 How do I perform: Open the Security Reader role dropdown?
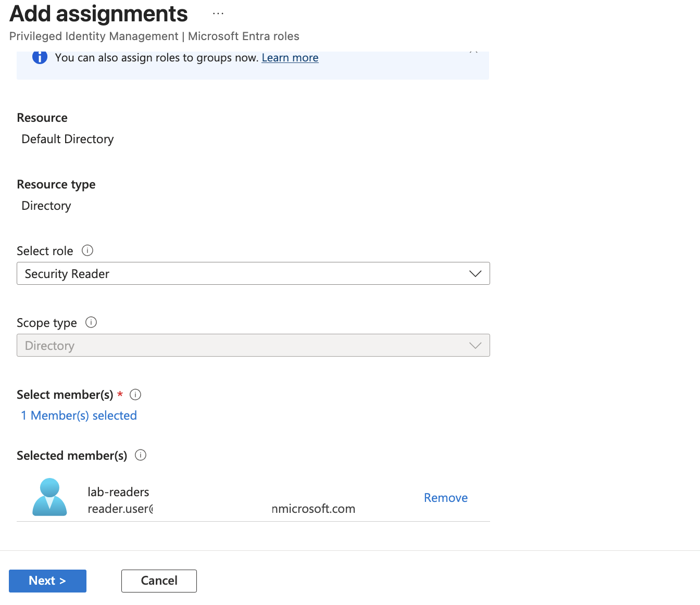coord(253,273)
